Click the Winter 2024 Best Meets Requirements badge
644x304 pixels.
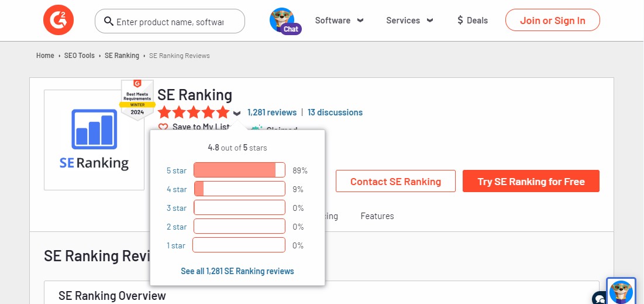click(137, 100)
